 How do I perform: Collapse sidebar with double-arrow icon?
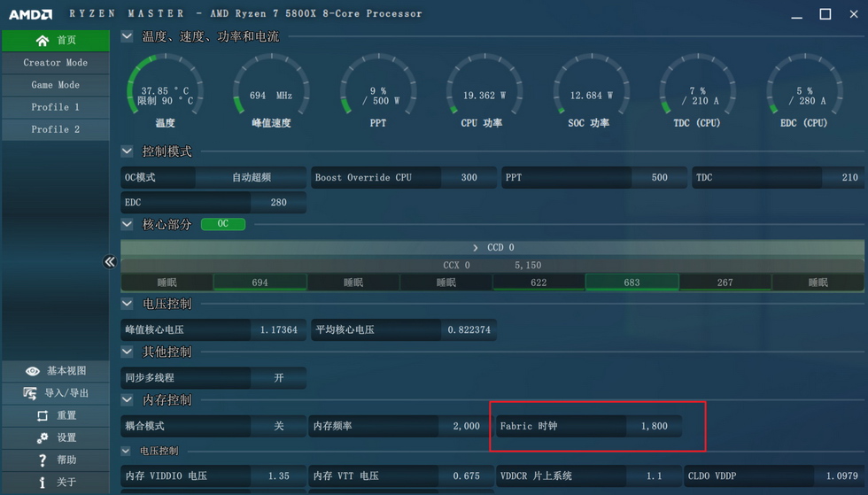point(110,261)
